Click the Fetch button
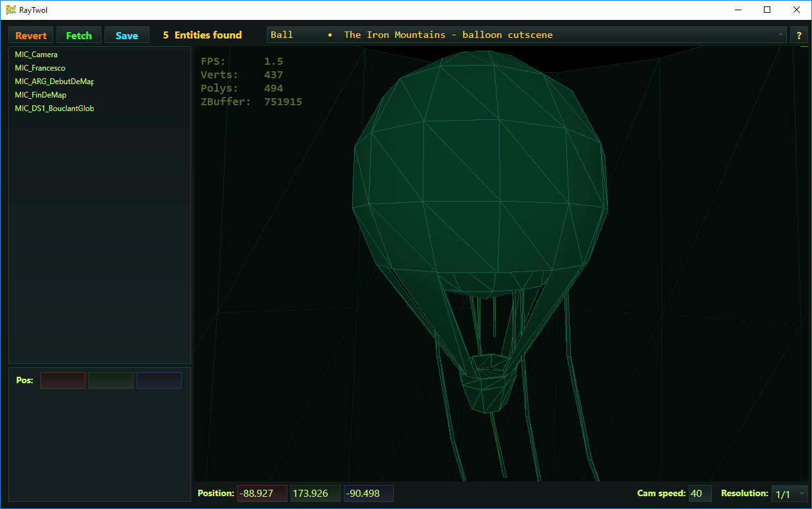812x509 pixels. click(79, 35)
